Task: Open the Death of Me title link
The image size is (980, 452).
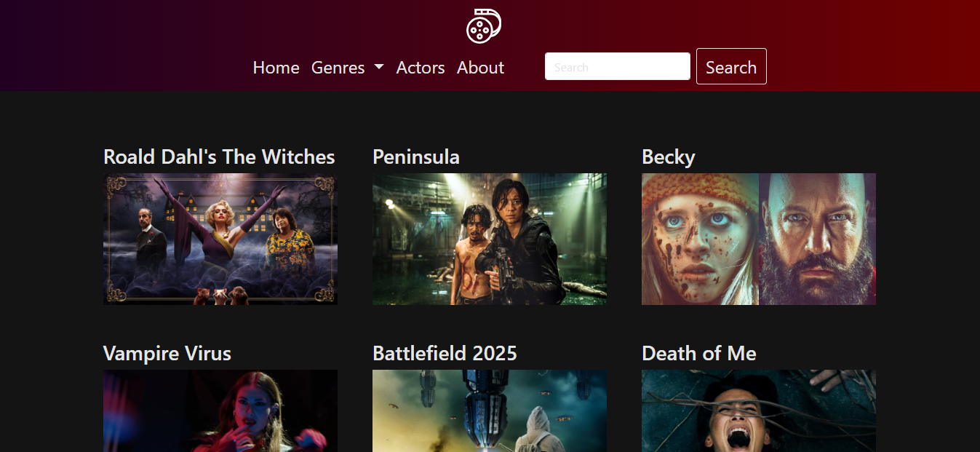Action: tap(699, 353)
